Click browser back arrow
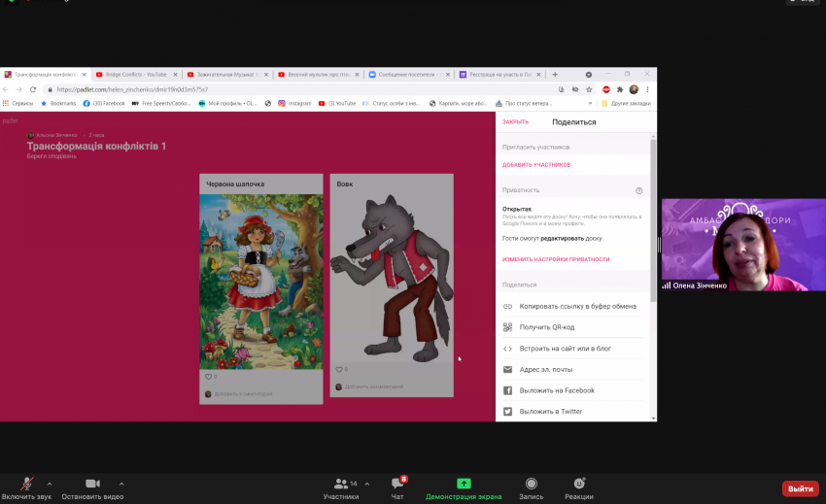The image size is (826, 504). tap(6, 89)
